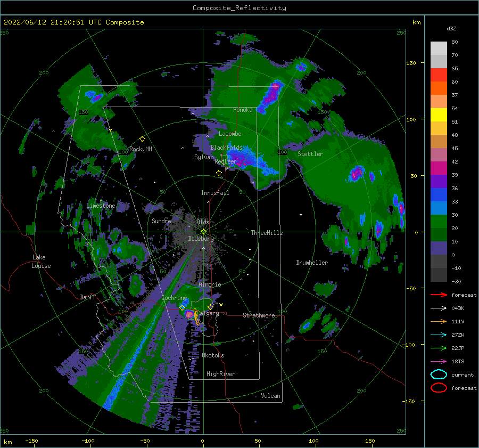The width and height of the screenshot is (479, 448).
Task: Click the ThreeHills town label
Action: click(267, 233)
